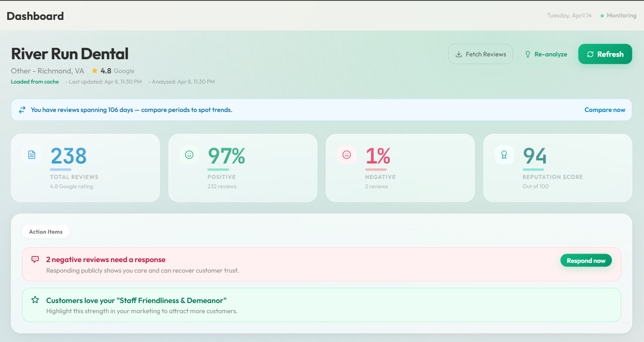
Task: Click the '232 reviews' text in Positive card
Action: pyautogui.click(x=222, y=187)
